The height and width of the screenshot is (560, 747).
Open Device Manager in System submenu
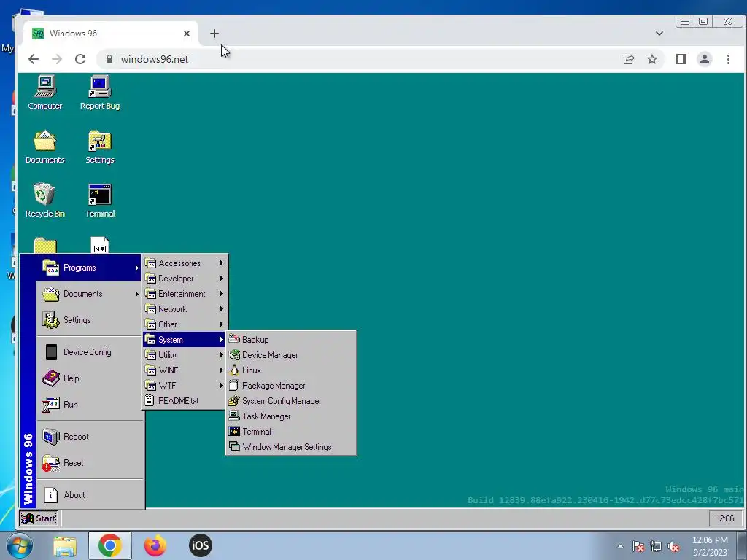[290, 355]
